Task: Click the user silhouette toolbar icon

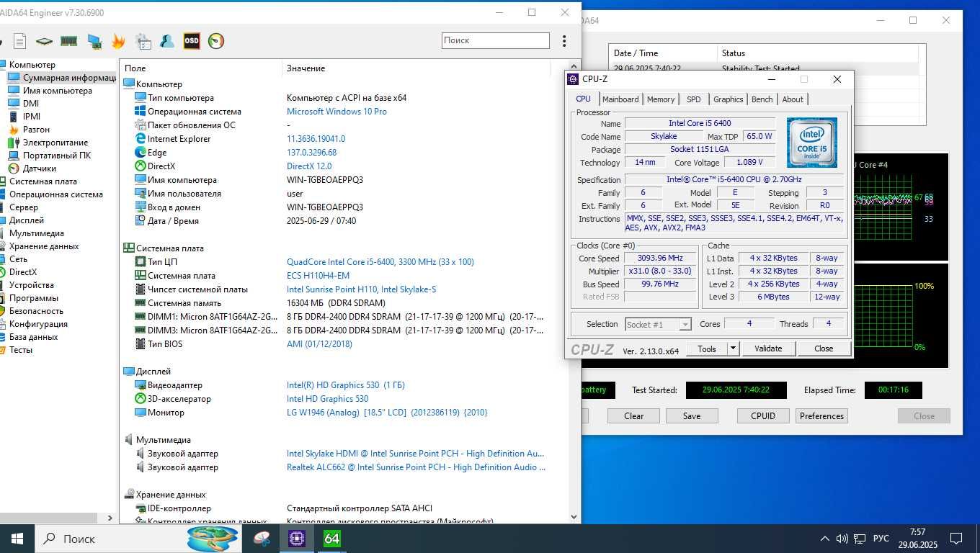Action: (167, 41)
